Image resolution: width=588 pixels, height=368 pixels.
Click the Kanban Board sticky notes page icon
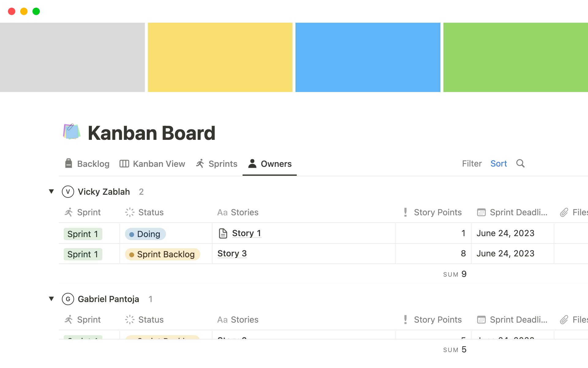pos(72,132)
